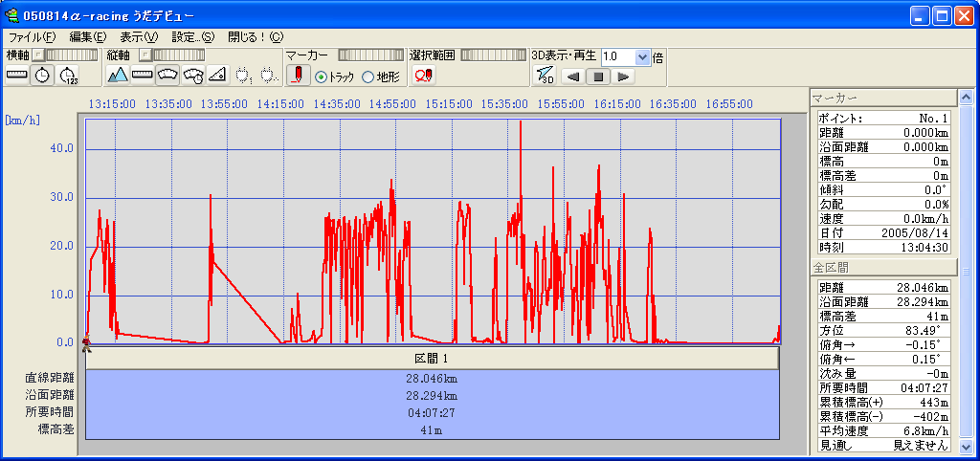Click the selection range markers icon
Viewport: 980px width, 461px height.
point(423,76)
